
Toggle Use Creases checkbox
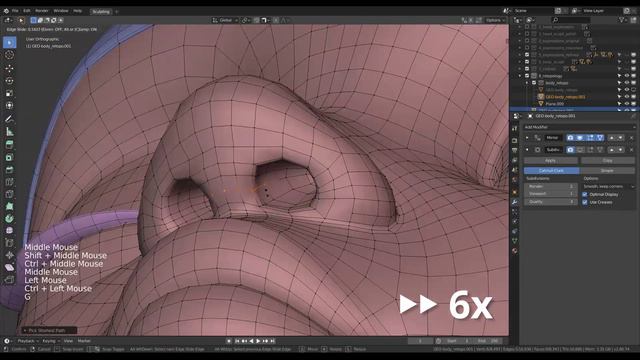tap(584, 202)
